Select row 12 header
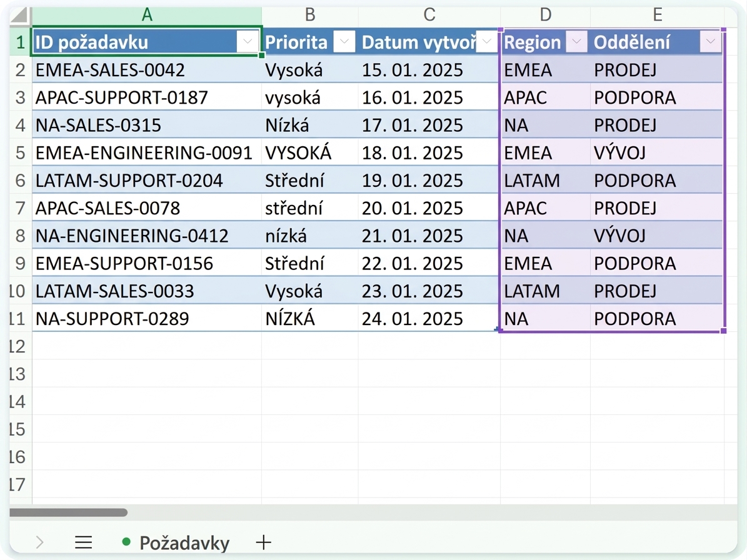The image size is (747, 560). 21,346
